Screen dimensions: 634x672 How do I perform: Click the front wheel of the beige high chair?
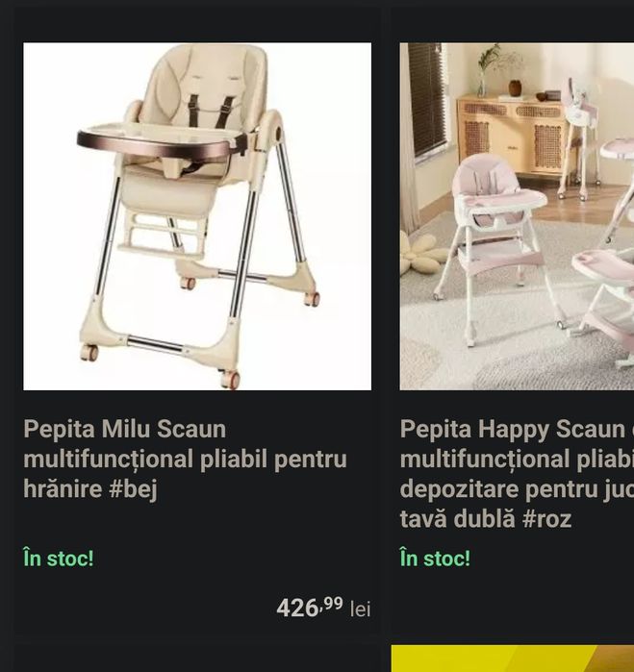[230, 379]
